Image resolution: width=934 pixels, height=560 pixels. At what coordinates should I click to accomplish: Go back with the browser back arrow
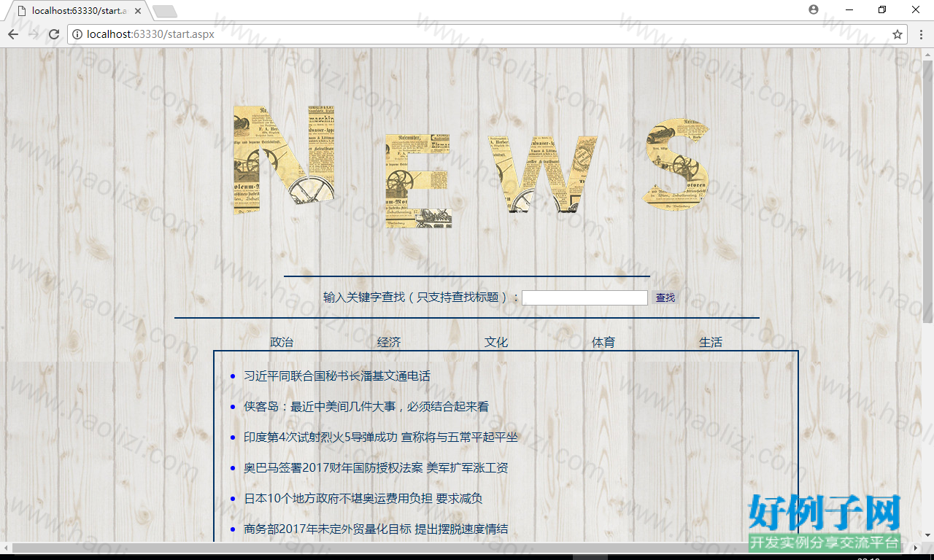(x=13, y=34)
